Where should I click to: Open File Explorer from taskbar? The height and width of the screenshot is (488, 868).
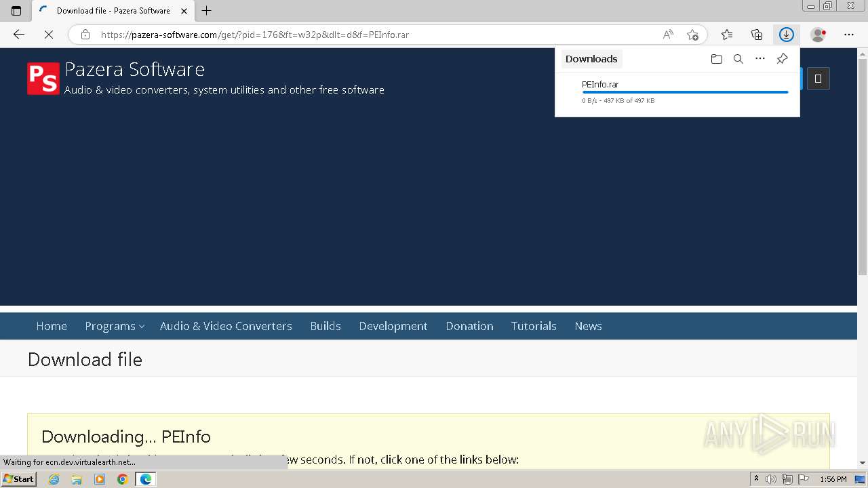pos(77,479)
